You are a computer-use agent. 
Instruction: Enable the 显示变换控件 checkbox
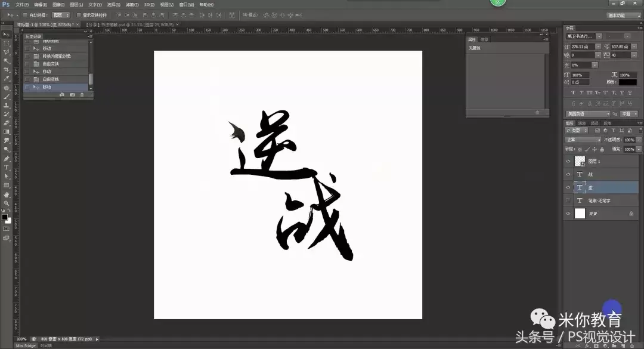pyautogui.click(x=79, y=15)
